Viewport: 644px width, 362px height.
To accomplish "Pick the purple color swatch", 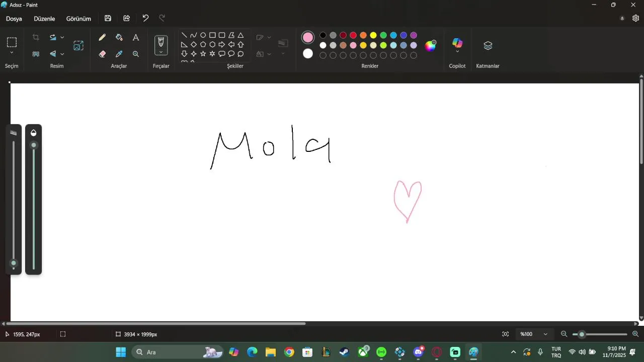I will 414,35.
